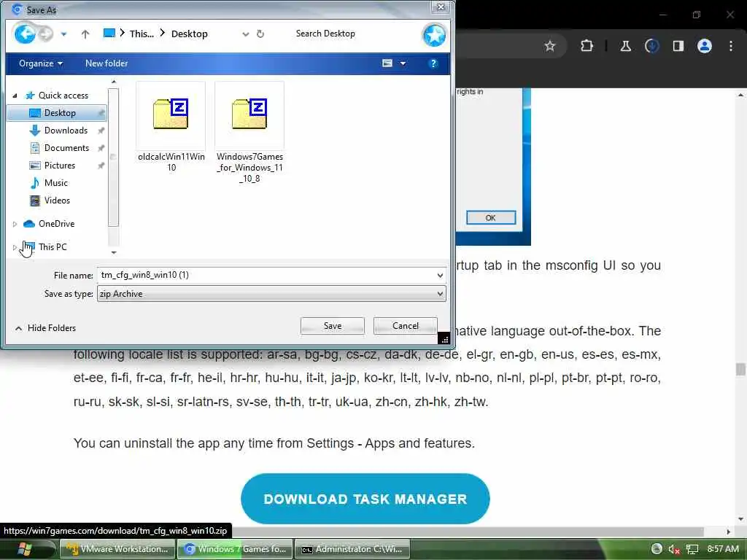Select Desktop in navigation pane
This screenshot has height=560, width=747.
[x=57, y=113]
